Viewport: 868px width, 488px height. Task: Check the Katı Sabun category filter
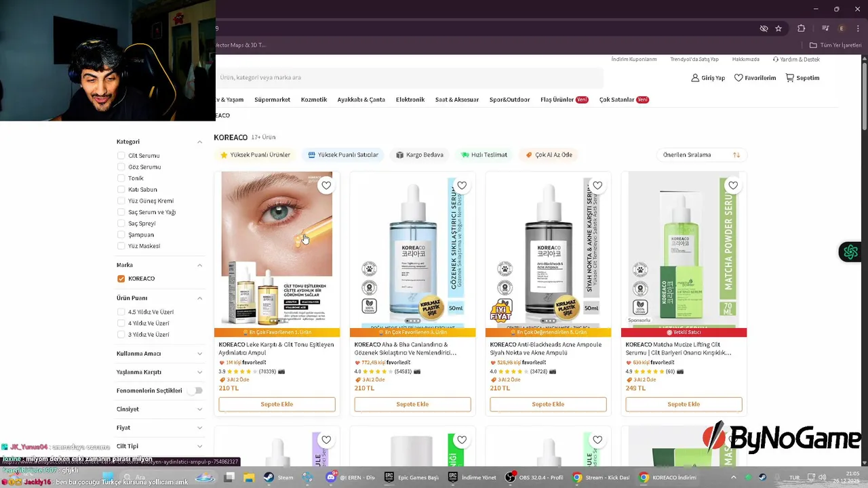[x=121, y=190]
